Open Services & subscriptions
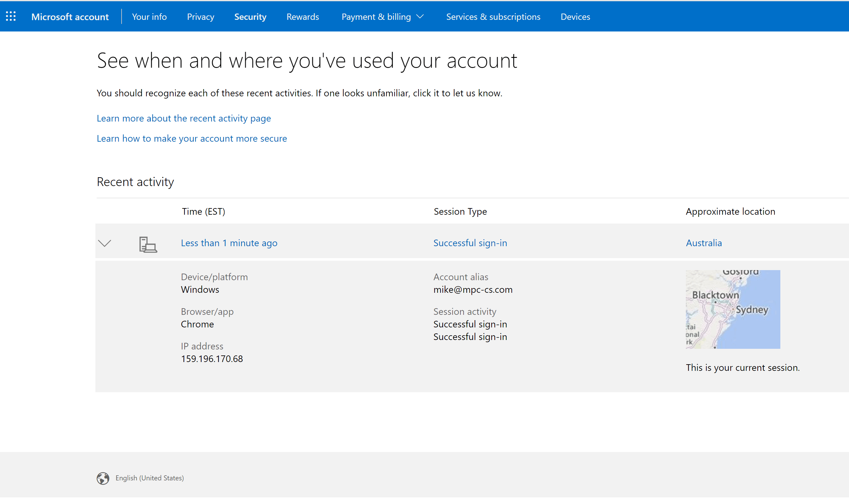The height and width of the screenshot is (504, 849). (x=493, y=17)
